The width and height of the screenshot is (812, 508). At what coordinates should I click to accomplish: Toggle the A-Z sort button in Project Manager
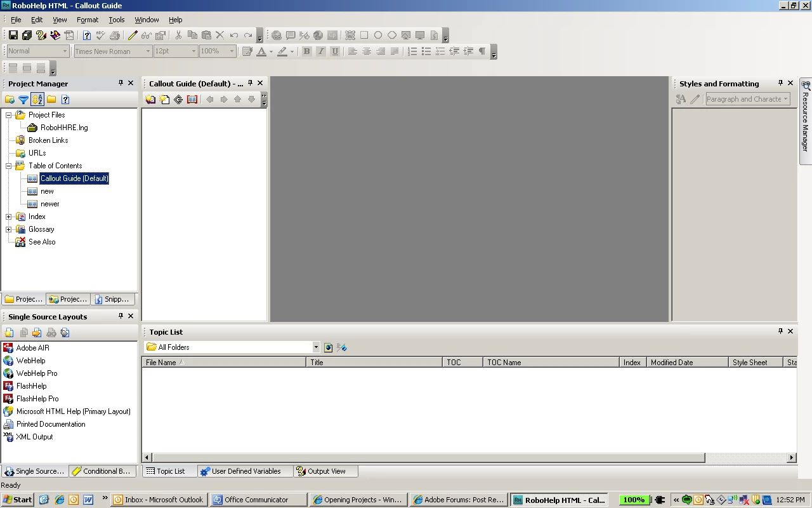(37, 99)
